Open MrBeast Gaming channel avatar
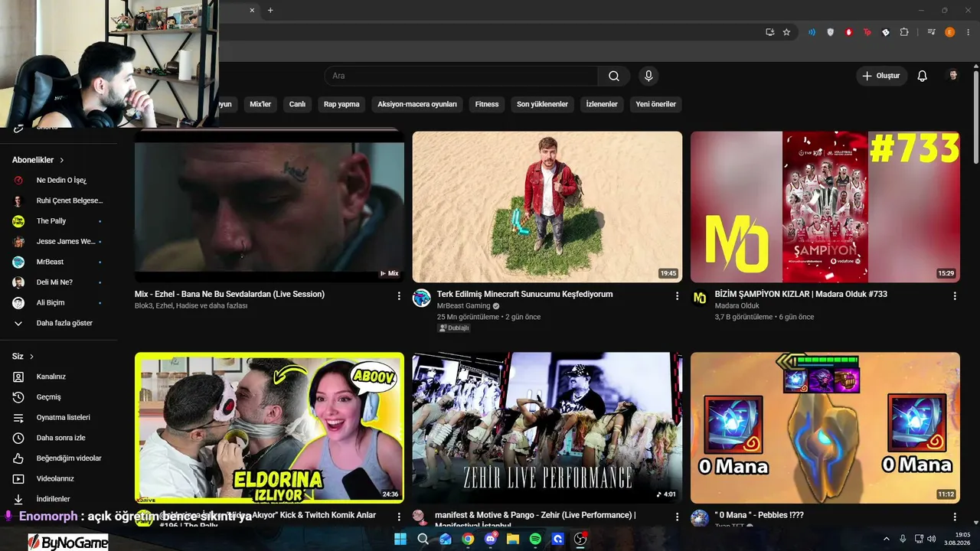This screenshot has height=551, width=980. point(422,298)
